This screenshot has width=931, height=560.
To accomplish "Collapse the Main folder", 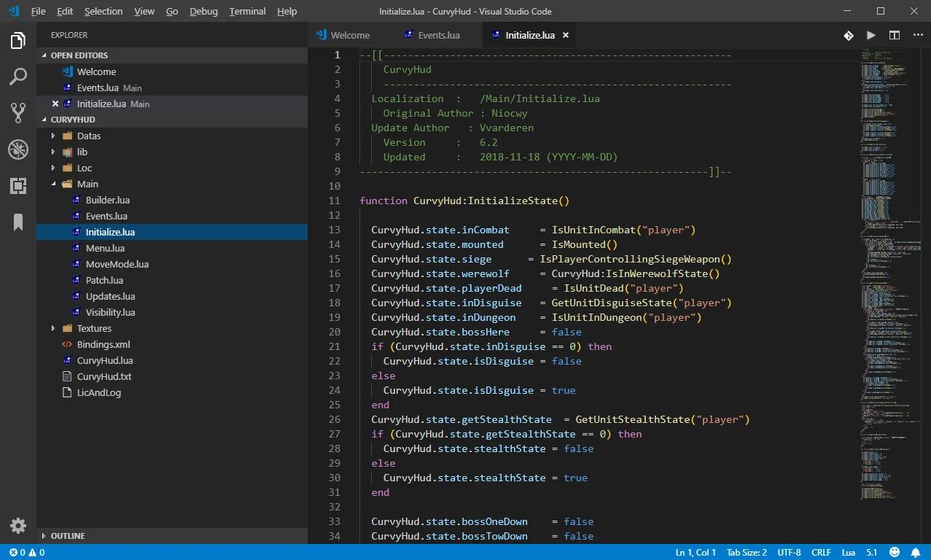I will point(53,184).
